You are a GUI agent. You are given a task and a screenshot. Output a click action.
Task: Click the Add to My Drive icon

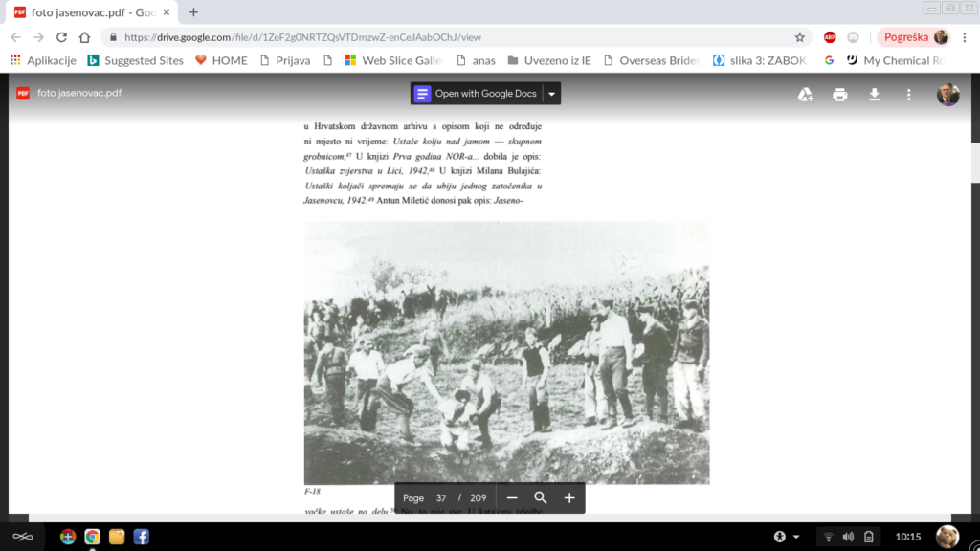pos(806,94)
